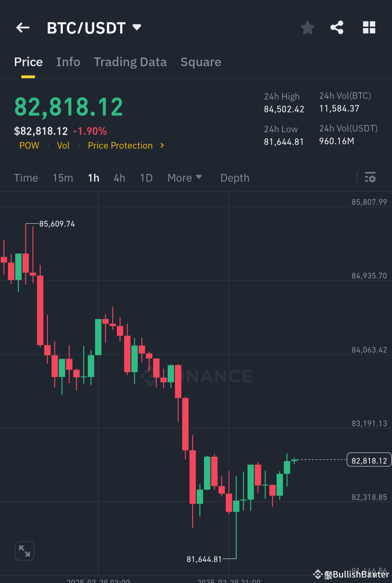Switch to the Square tab
This screenshot has height=583, width=392.
tap(201, 62)
